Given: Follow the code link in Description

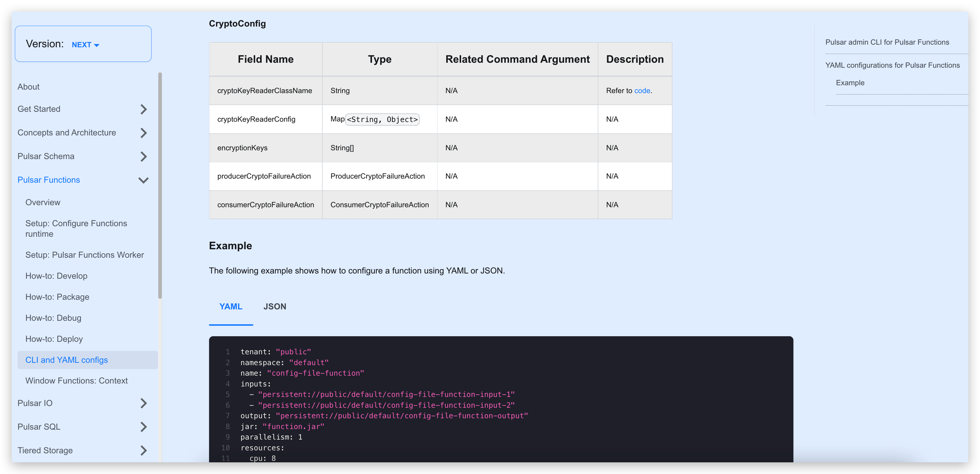Looking at the screenshot, I should [642, 90].
